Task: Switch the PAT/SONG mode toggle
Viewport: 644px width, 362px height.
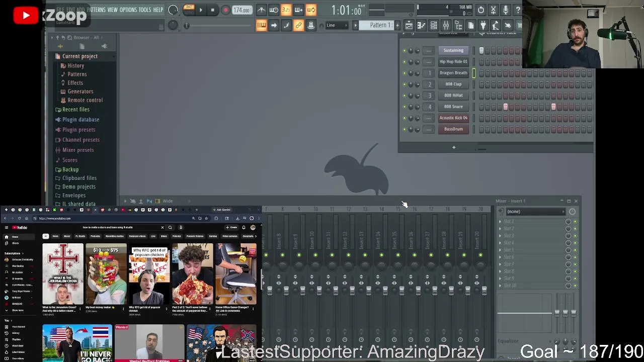Action: pyautogui.click(x=189, y=10)
